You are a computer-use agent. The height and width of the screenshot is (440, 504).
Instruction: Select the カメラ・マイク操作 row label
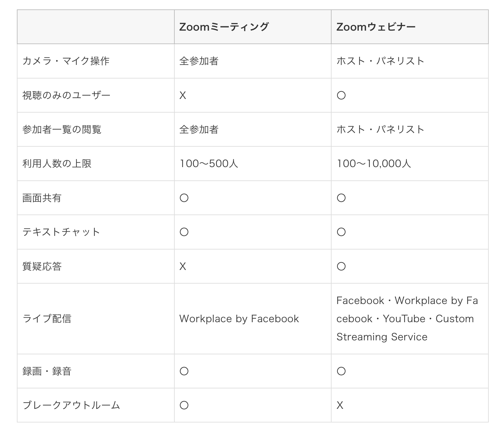pos(66,61)
